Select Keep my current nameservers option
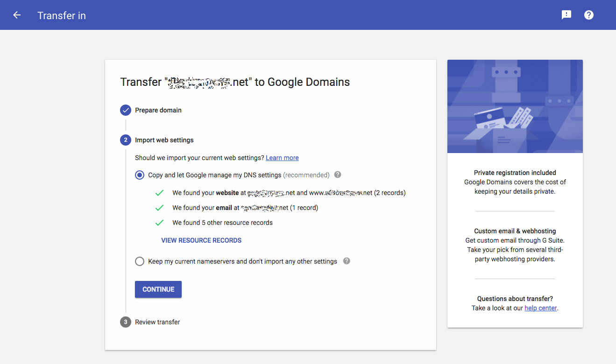The height and width of the screenshot is (364, 616). click(140, 261)
